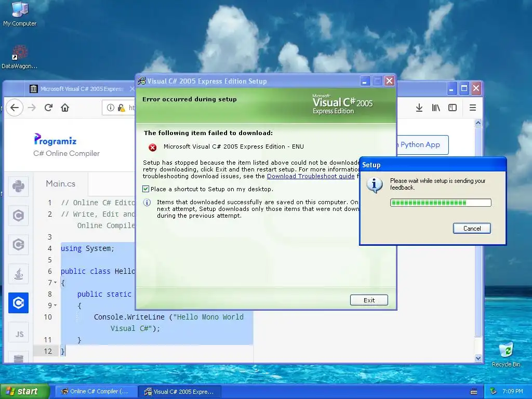Click the browser forward arrow
532x399 pixels.
(32, 108)
